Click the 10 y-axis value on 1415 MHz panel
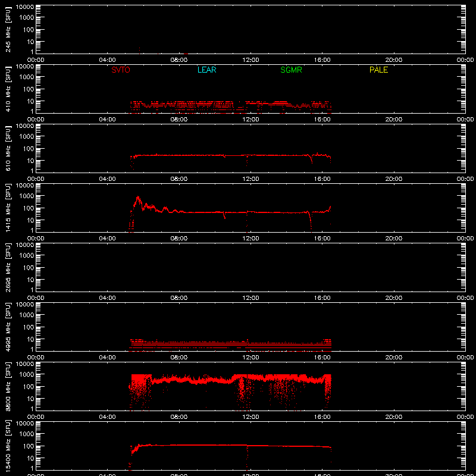476x476 pixels. (31, 220)
